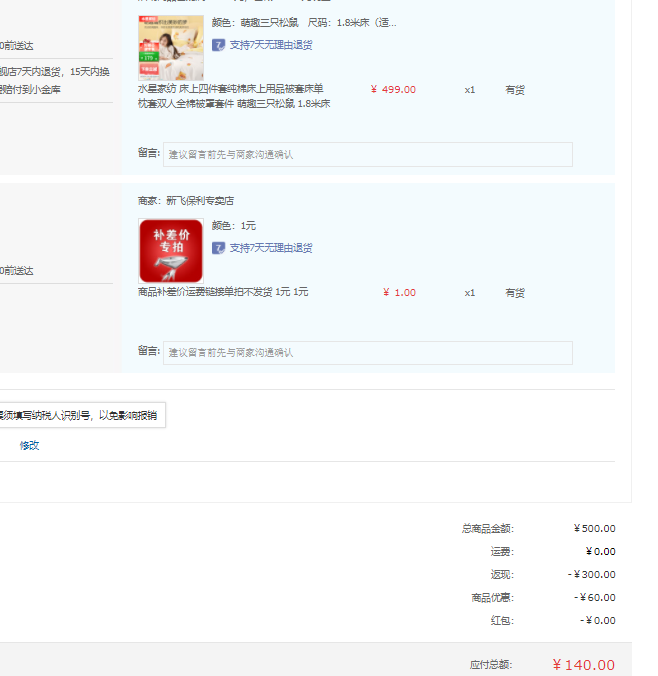Click the 返现 -¥300.00 discount line
This screenshot has height=676, width=658.
pos(553,575)
